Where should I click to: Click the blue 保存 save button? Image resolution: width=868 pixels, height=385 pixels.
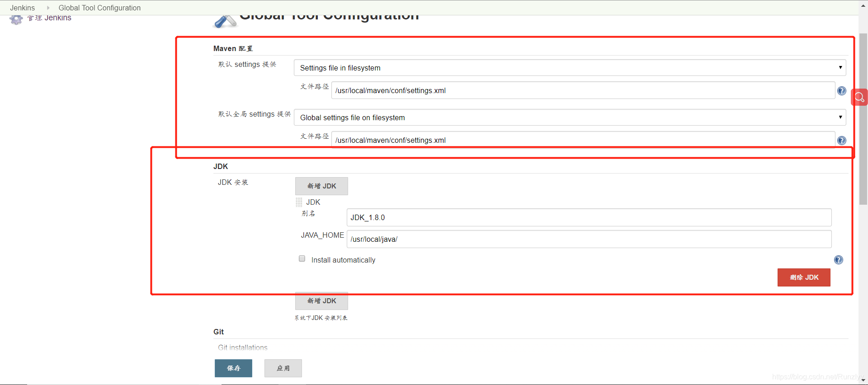click(x=233, y=368)
